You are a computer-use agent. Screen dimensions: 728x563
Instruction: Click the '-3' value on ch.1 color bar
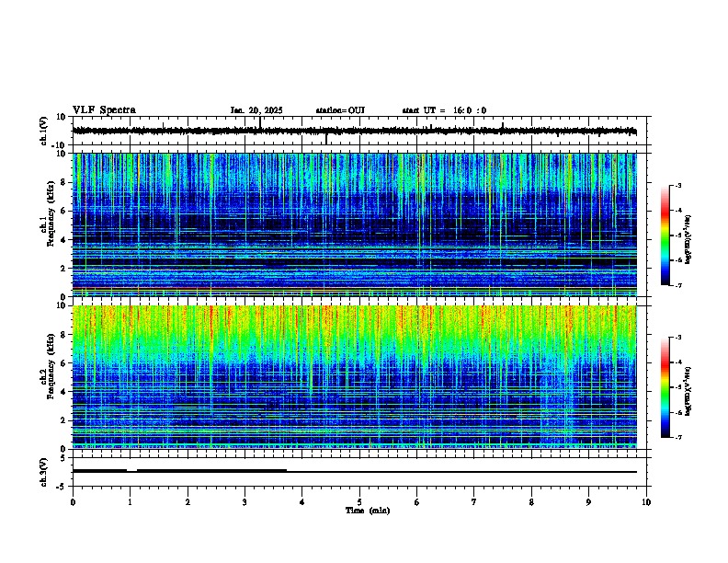(677, 185)
